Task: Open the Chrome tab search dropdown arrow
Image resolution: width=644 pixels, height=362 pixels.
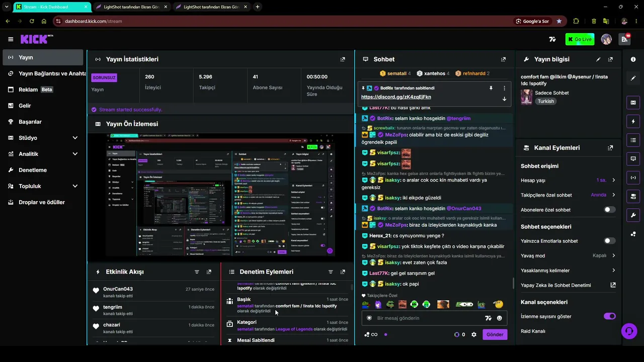Action: click(x=7, y=7)
